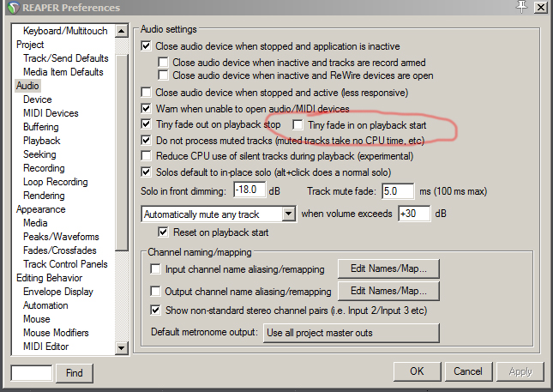
Task: Open Track/Send Defaults page
Action: point(66,58)
